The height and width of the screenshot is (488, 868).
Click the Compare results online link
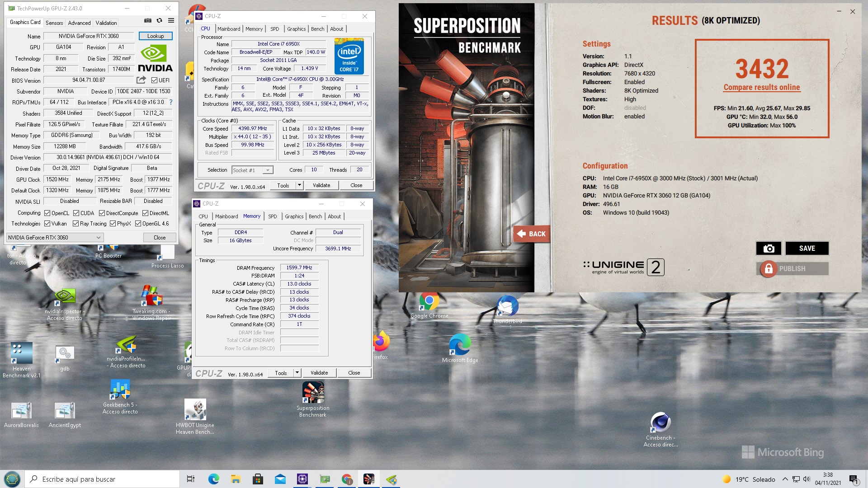762,87
